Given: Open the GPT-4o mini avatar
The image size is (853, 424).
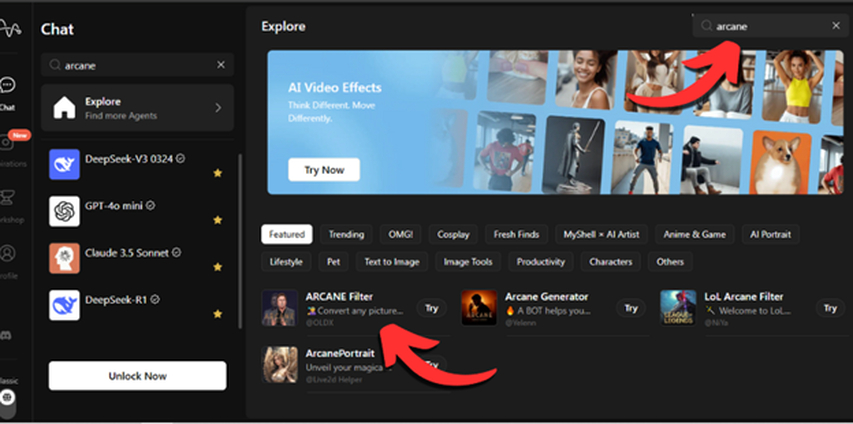Looking at the screenshot, I should click(64, 211).
